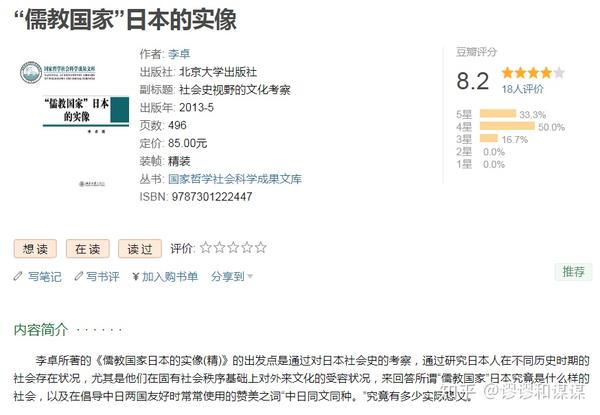Click the 推荐 button
The height and width of the screenshot is (415, 600).
(x=573, y=272)
